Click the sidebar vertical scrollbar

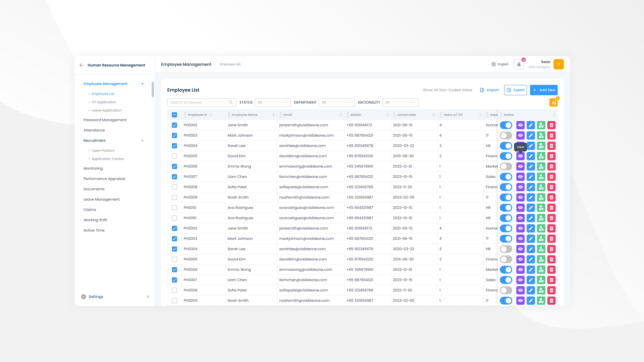coord(153,89)
